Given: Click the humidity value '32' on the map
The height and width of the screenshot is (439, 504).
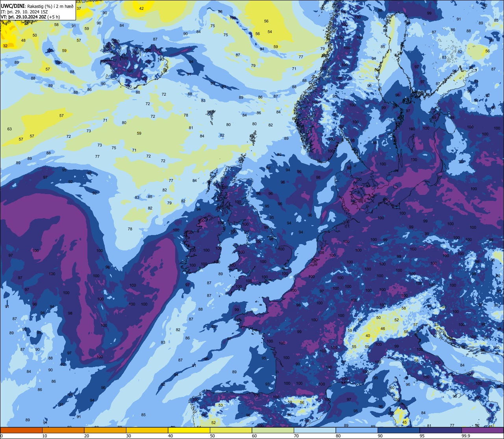Looking at the screenshot, I should tap(5, 46).
